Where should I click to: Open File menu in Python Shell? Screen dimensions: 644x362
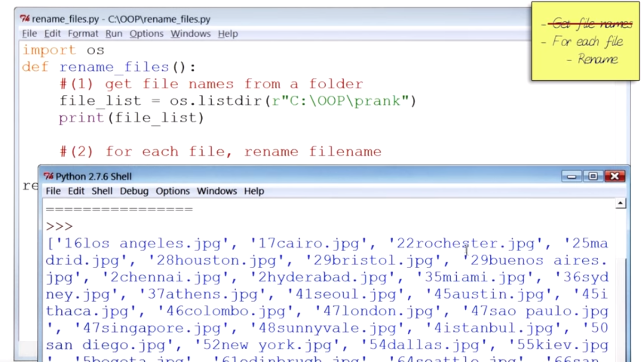point(53,191)
